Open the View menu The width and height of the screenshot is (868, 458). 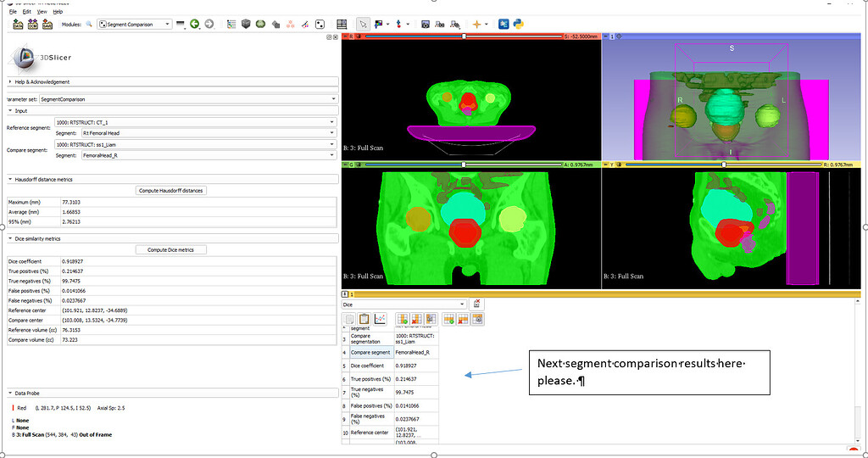(x=42, y=12)
